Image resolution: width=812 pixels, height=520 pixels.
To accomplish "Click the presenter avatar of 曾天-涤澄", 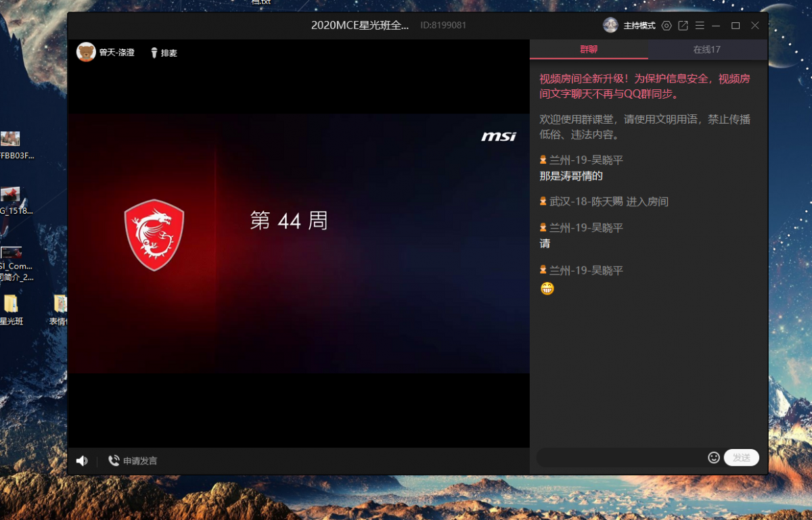I will [86, 52].
